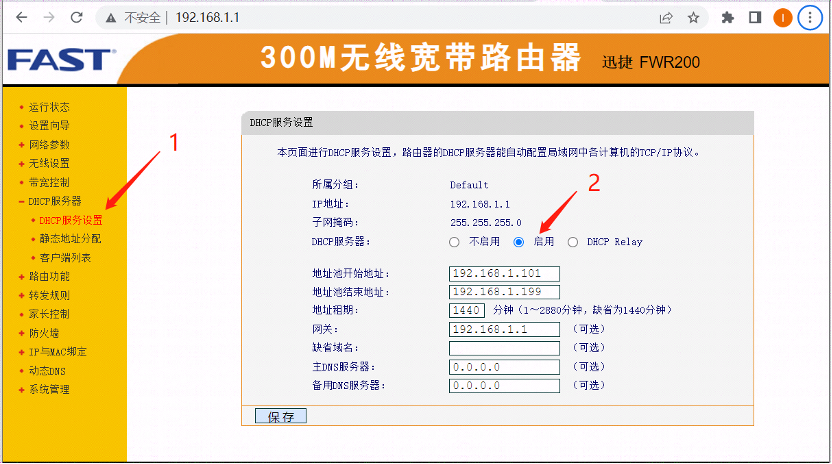Open the orange profile avatar

click(782, 18)
